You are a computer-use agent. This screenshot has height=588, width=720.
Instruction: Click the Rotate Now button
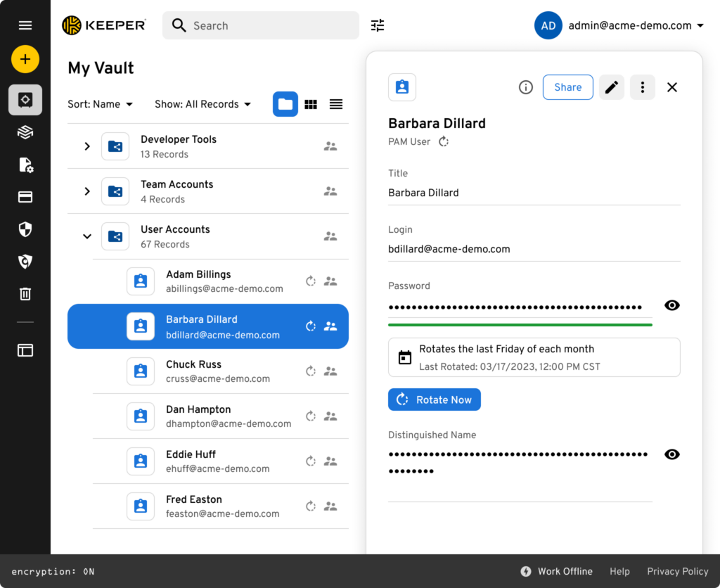click(x=435, y=400)
